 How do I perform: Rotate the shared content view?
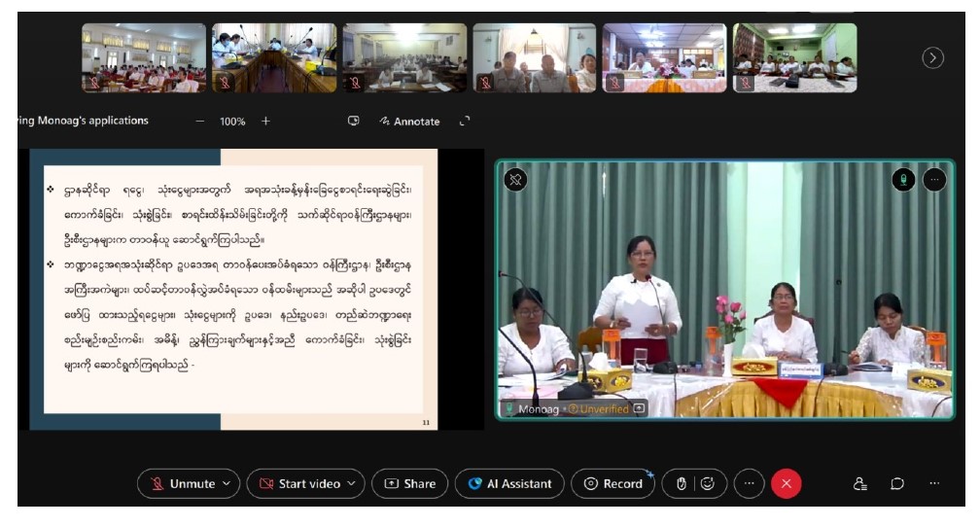465,122
